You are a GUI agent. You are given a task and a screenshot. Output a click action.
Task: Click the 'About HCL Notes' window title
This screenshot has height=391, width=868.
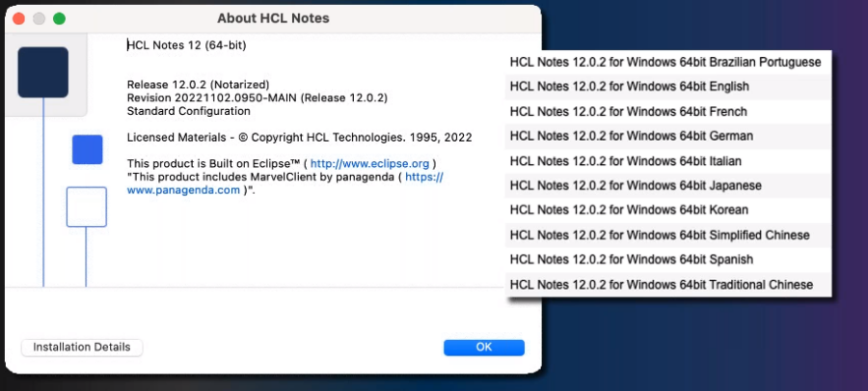(x=273, y=18)
